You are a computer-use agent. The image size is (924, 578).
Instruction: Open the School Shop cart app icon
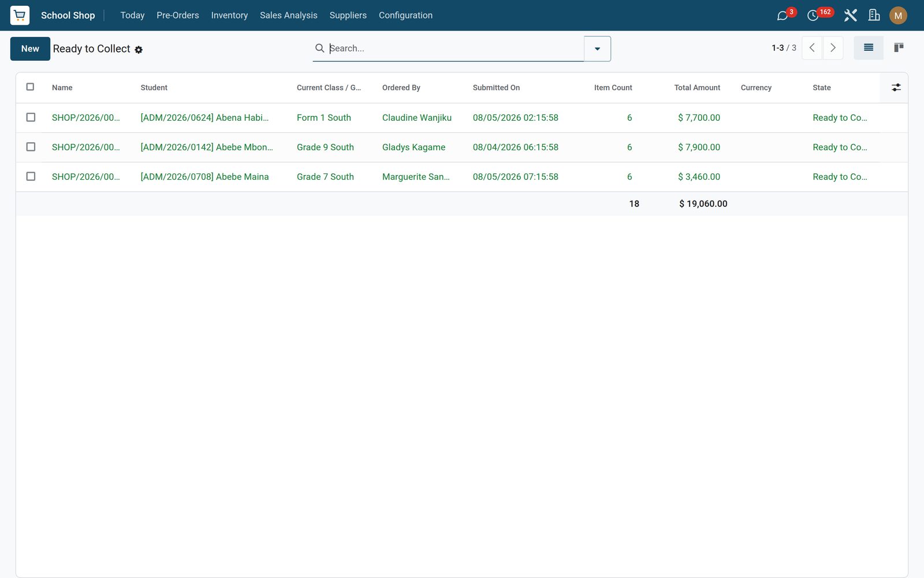point(20,15)
